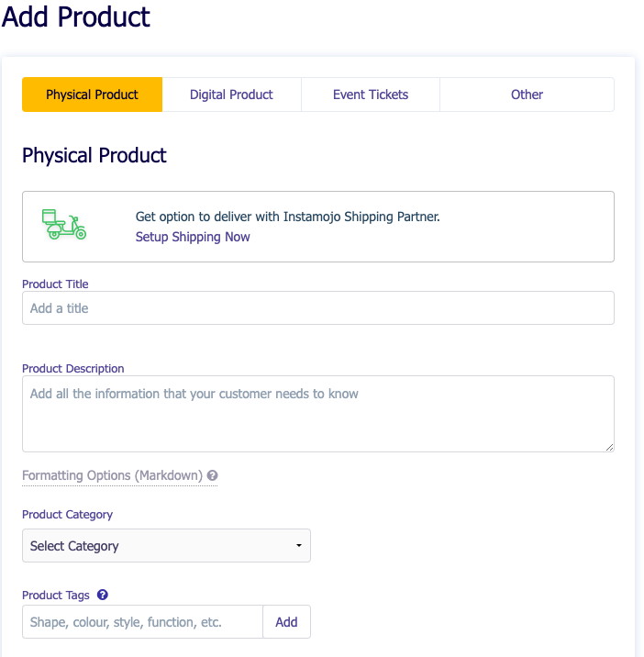644x657 pixels.
Task: Click into the Product Description textarea
Action: (x=317, y=415)
